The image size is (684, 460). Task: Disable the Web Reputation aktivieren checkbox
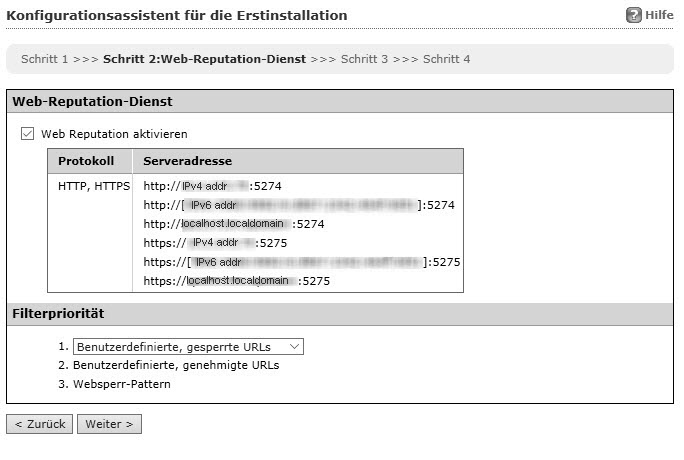pos(28,133)
